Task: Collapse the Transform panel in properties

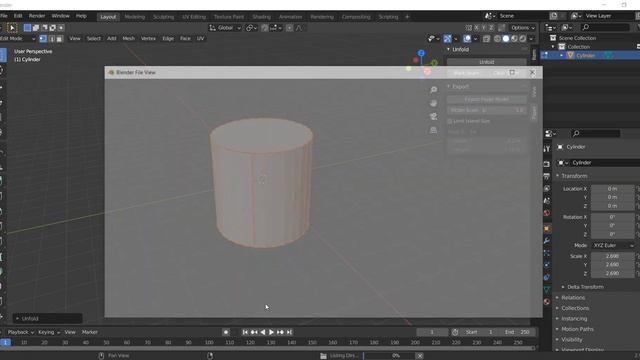Action: pos(558,176)
